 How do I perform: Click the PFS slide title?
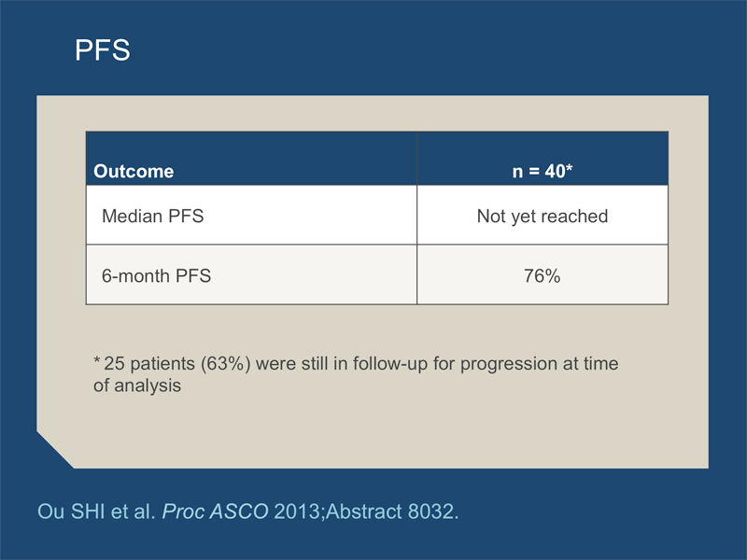click(x=103, y=50)
